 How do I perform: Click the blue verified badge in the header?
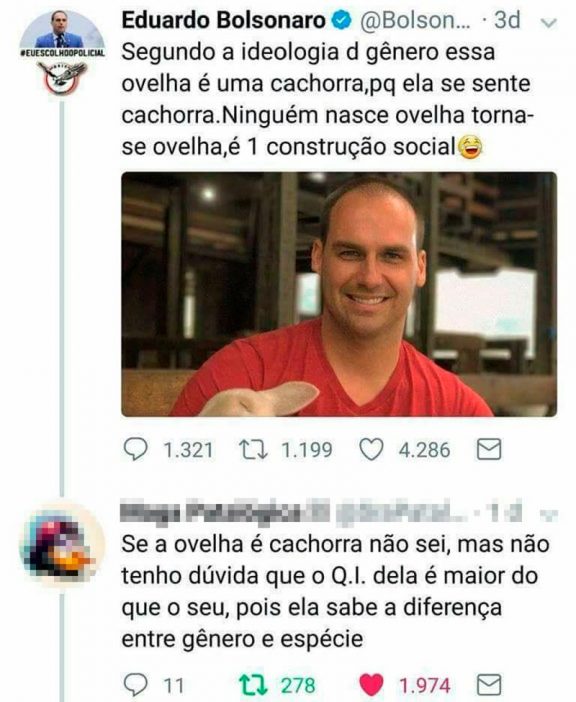tap(341, 20)
